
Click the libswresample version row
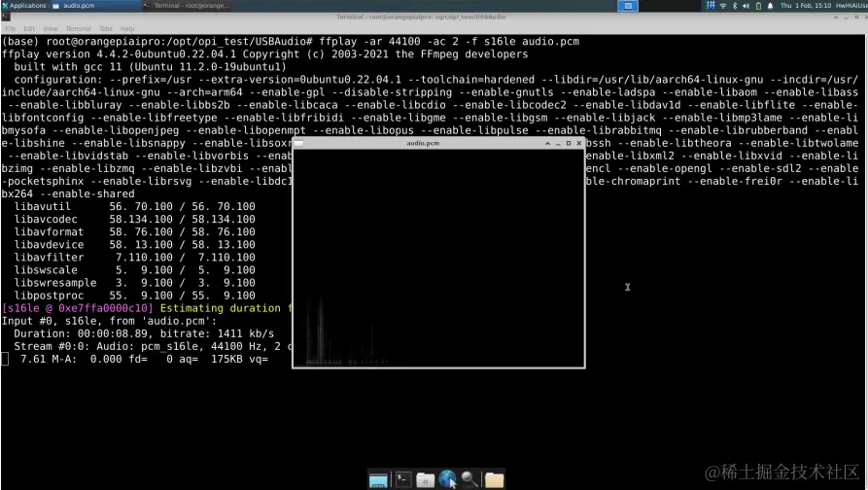point(134,283)
